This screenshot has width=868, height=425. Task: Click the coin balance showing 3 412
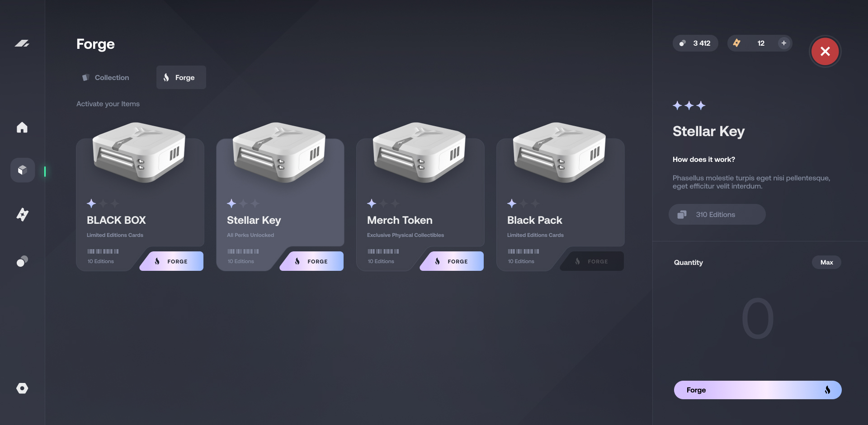(695, 43)
